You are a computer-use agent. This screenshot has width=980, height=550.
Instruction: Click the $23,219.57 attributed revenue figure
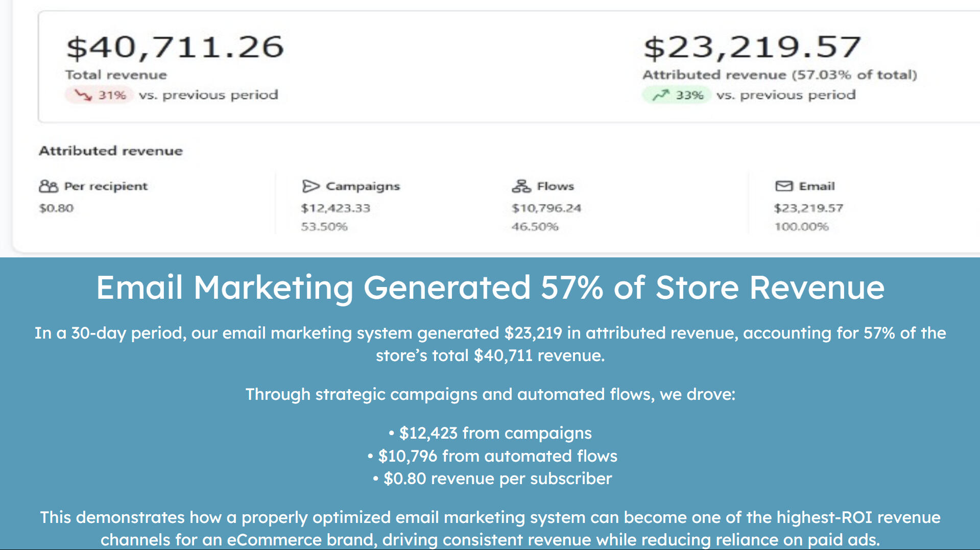click(752, 47)
